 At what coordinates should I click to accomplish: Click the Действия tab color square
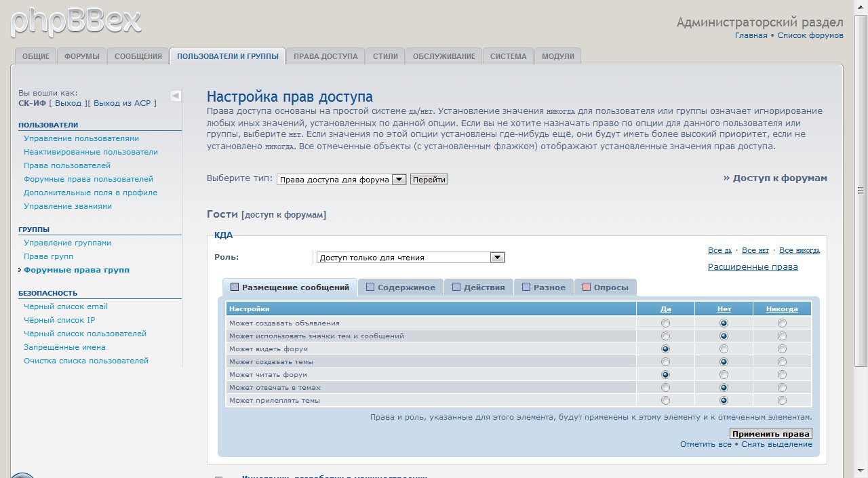456,287
